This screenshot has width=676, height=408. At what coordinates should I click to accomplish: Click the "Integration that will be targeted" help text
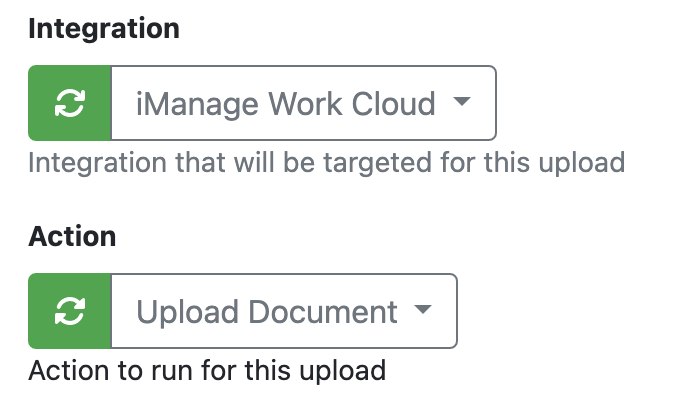pos(326,162)
